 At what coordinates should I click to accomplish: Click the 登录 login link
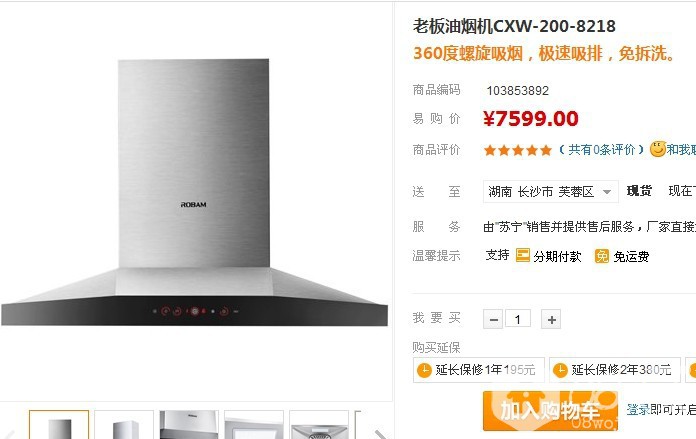point(638,409)
